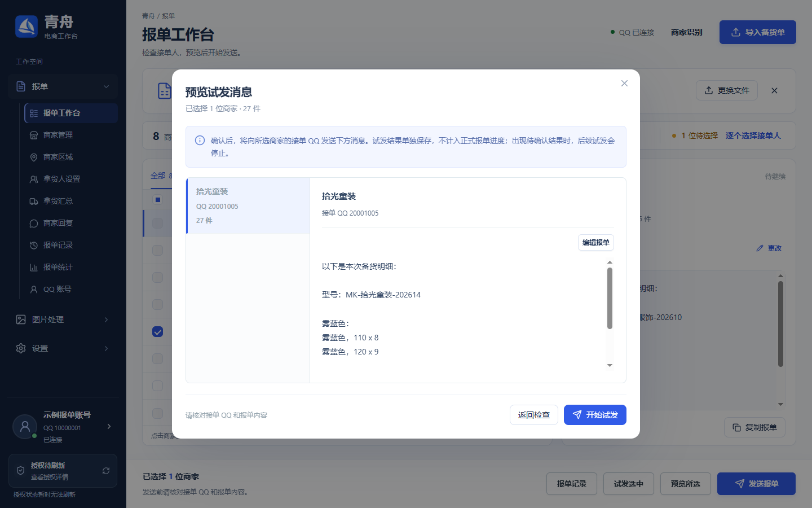
Task: Click the document file icon in the upload card
Action: (164, 90)
